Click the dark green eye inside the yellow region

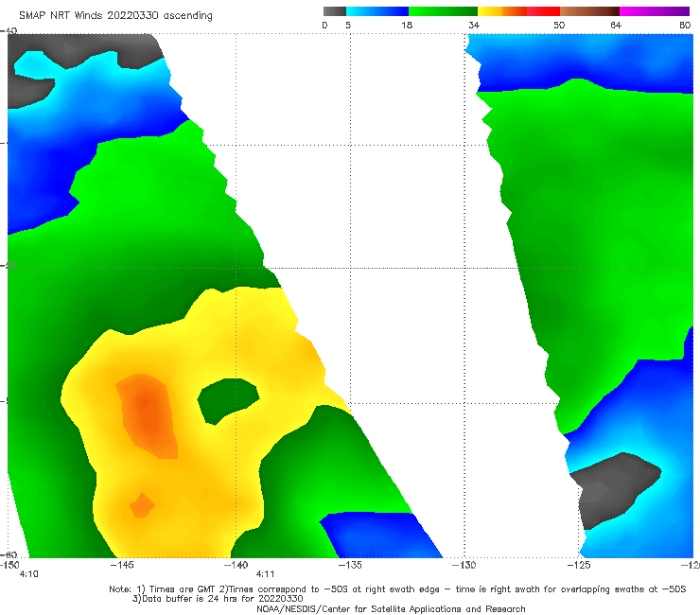pyautogui.click(x=228, y=401)
